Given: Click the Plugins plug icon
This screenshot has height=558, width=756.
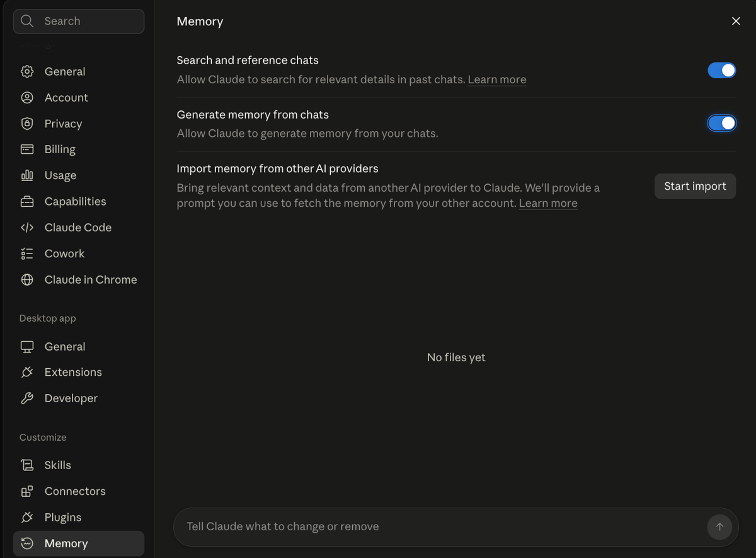Looking at the screenshot, I should tap(27, 517).
